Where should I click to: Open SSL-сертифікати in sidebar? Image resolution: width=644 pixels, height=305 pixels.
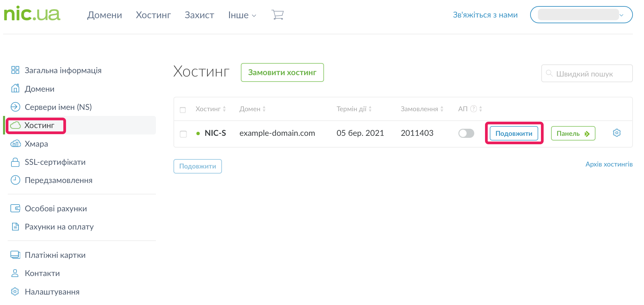click(55, 162)
